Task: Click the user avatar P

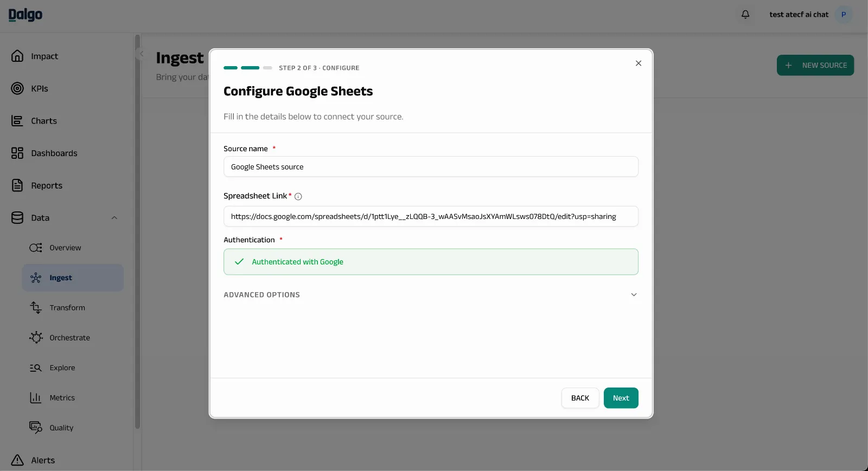Action: [844, 15]
